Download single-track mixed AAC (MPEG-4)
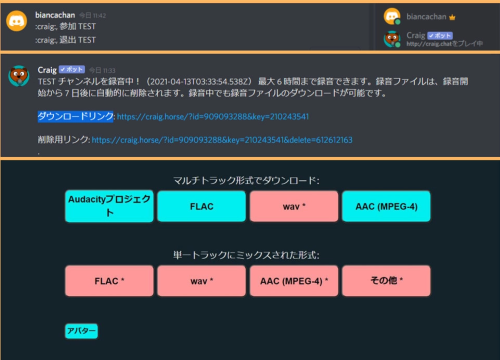The height and width of the screenshot is (360, 500). coord(294,281)
